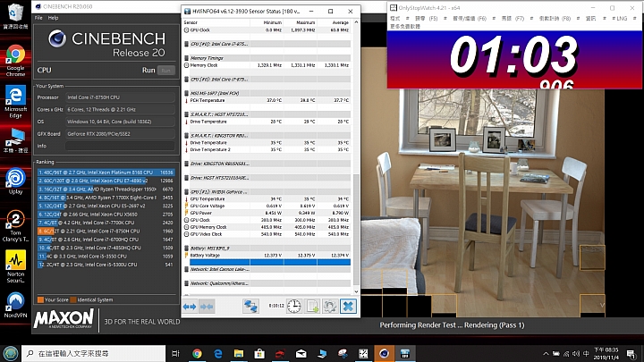The image size is (644, 362).
Task: Reset HWiNFO elapsed time clock icon
Action: (x=293, y=307)
